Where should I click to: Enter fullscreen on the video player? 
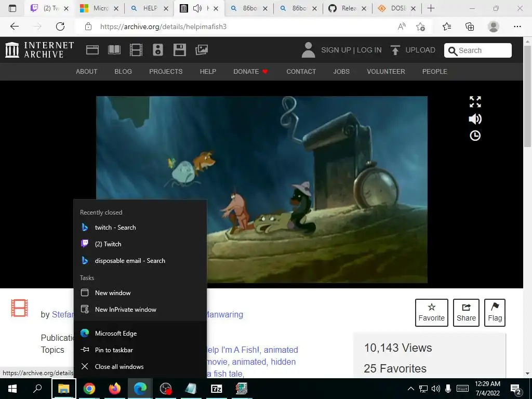pyautogui.click(x=475, y=102)
